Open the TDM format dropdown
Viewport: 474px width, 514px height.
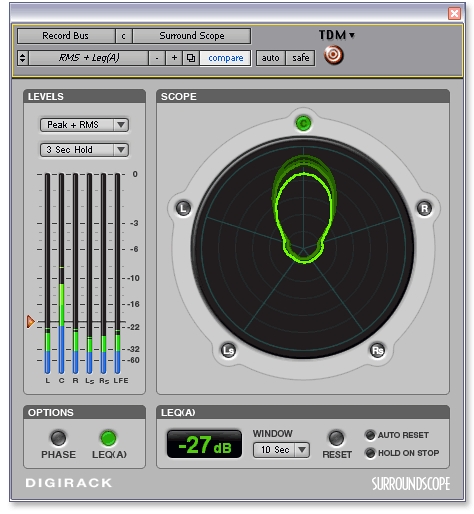click(337, 35)
